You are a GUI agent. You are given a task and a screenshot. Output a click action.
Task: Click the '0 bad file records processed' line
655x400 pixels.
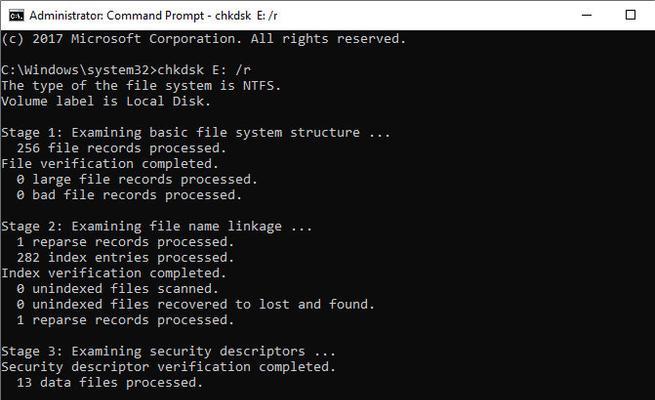pyautogui.click(x=129, y=195)
